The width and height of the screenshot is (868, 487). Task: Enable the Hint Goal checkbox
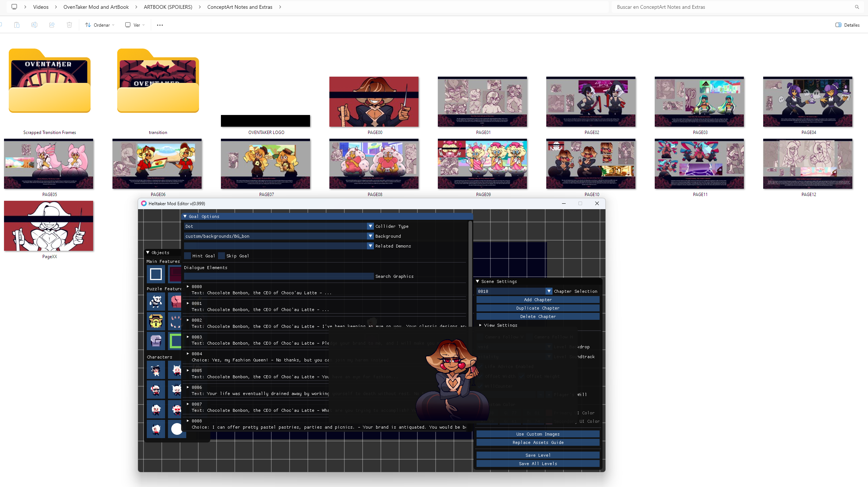[188, 256]
